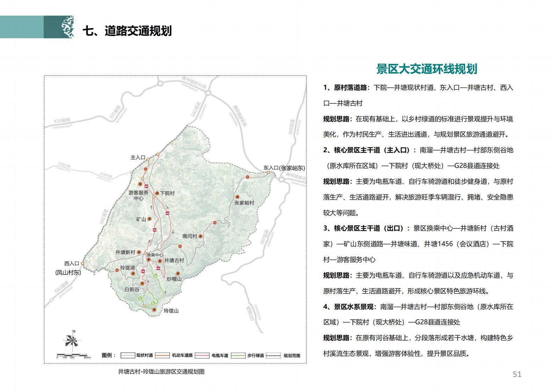Click the north compass rose icon
The width and height of the screenshot is (555, 392).
72,341
